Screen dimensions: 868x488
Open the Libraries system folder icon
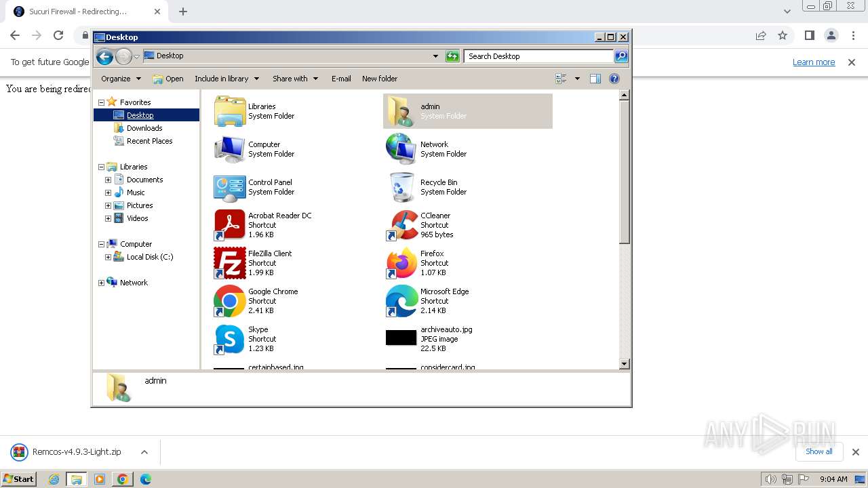[x=230, y=111]
